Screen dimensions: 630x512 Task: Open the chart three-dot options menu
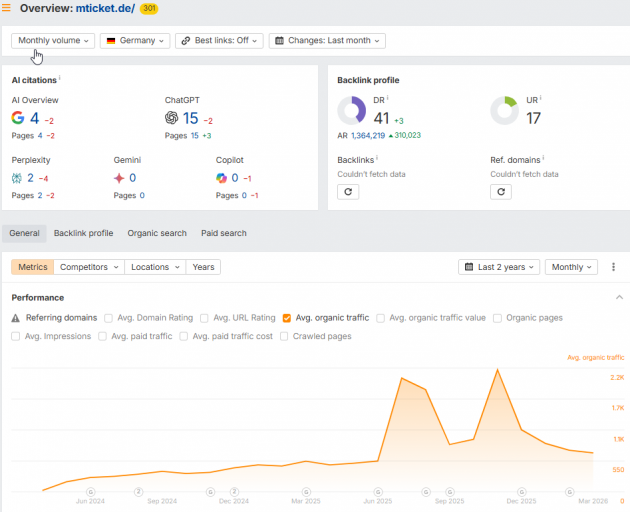point(613,267)
